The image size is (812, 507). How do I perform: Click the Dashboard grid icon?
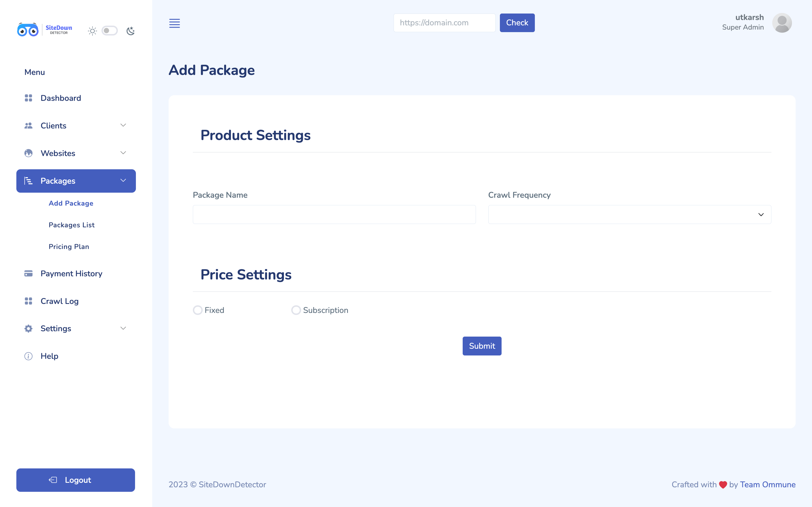(28, 98)
